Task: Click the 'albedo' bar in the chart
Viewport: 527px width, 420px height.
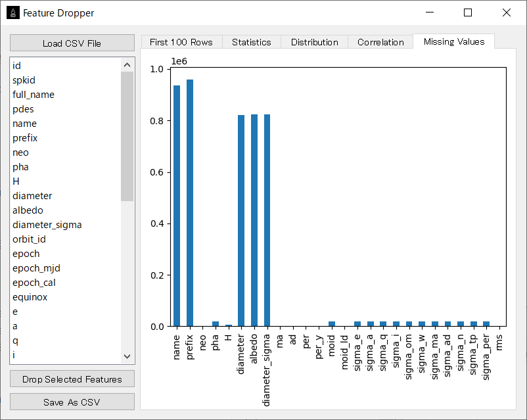Action: pyautogui.click(x=254, y=220)
